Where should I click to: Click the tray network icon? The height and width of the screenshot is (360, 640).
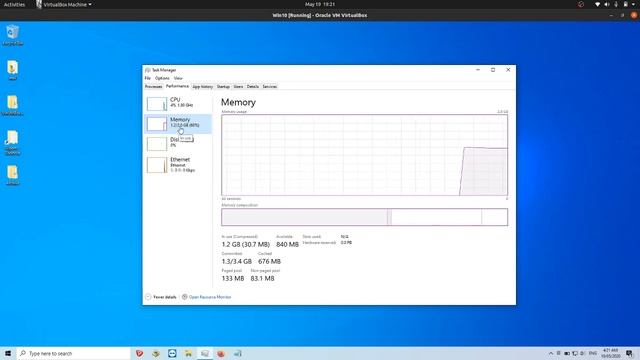(x=575, y=353)
